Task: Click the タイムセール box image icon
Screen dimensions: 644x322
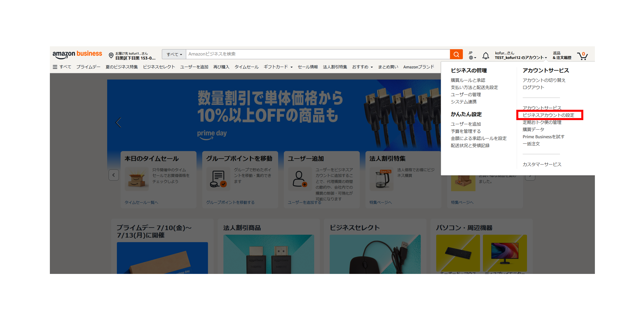Action: click(x=137, y=179)
